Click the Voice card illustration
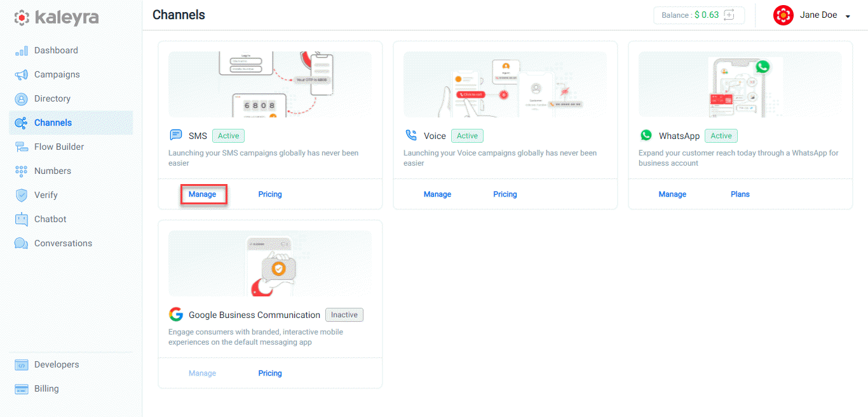This screenshot has width=868, height=417. [x=505, y=84]
